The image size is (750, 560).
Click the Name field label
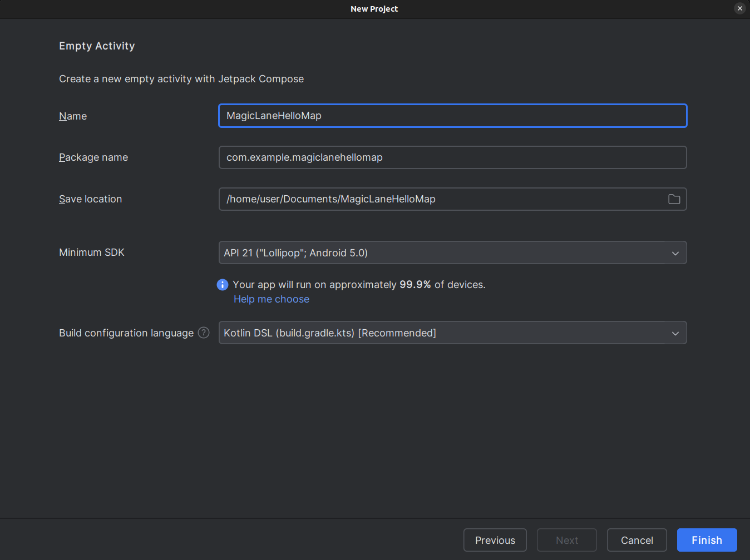(x=73, y=116)
